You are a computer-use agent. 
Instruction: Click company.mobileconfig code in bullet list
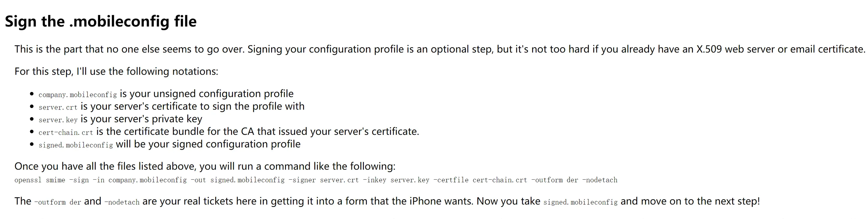77,95
